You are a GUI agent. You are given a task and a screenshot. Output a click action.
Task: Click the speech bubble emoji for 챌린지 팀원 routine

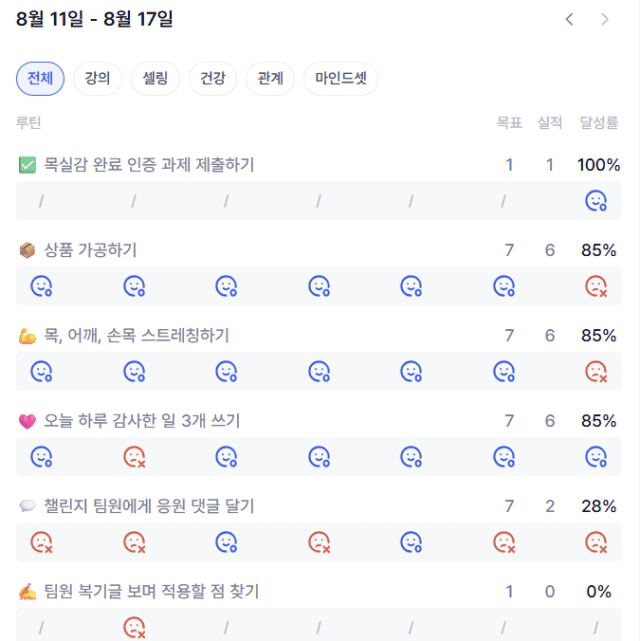tap(27, 506)
